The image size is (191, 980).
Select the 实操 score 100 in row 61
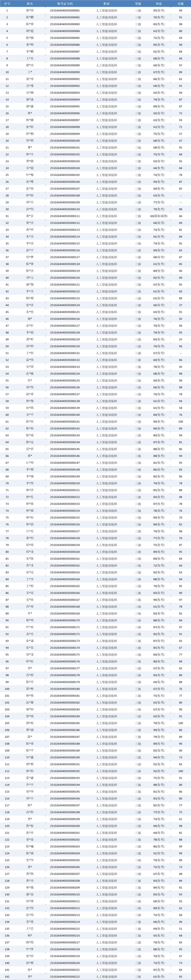tap(180, 421)
